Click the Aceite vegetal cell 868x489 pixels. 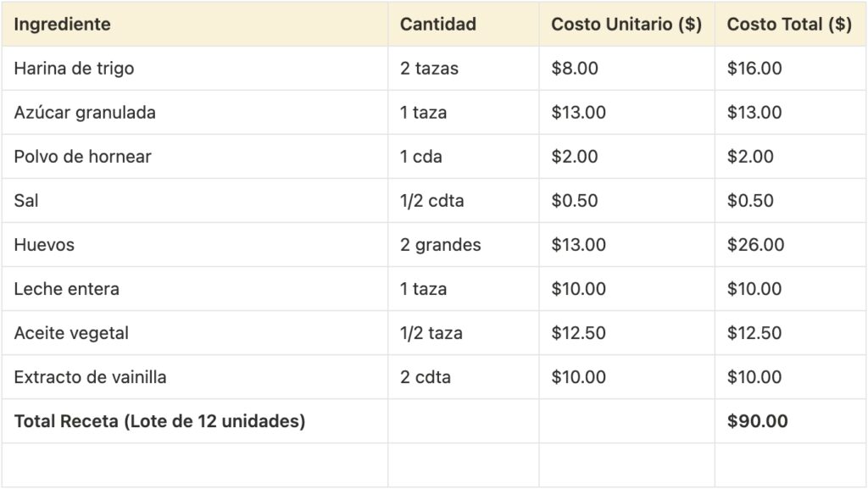pyautogui.click(x=71, y=333)
